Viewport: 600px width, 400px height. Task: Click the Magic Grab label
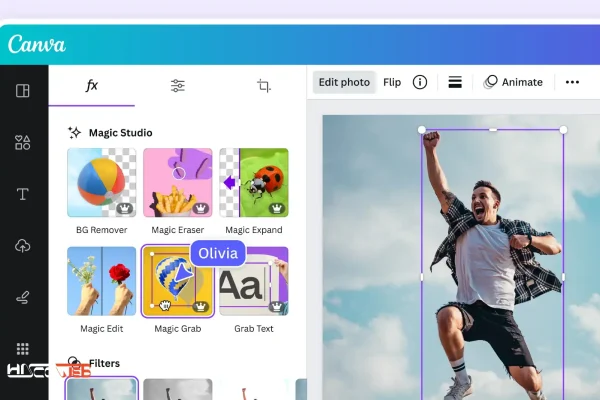(x=178, y=329)
